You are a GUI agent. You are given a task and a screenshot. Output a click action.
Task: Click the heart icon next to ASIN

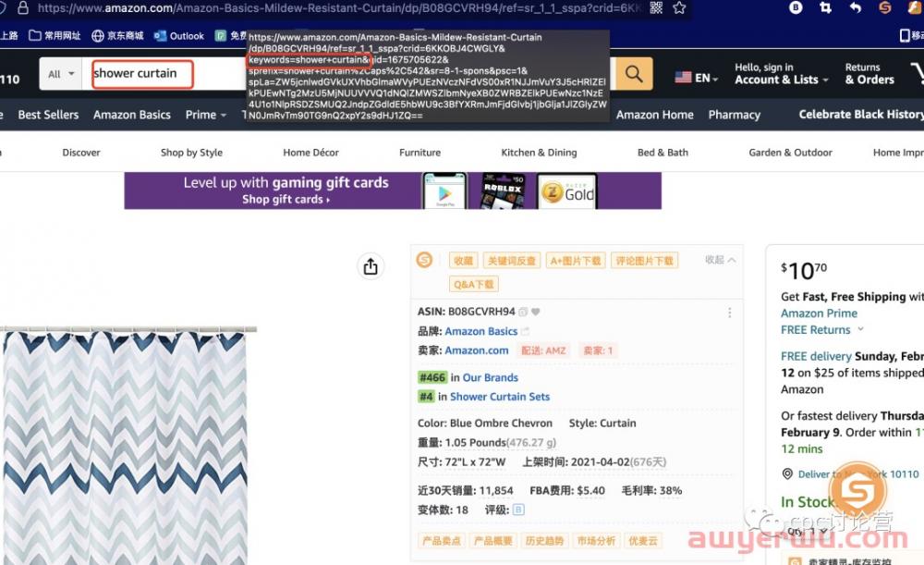536,312
